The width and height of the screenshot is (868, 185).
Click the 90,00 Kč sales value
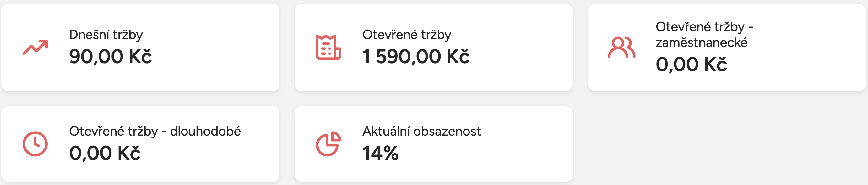click(110, 56)
